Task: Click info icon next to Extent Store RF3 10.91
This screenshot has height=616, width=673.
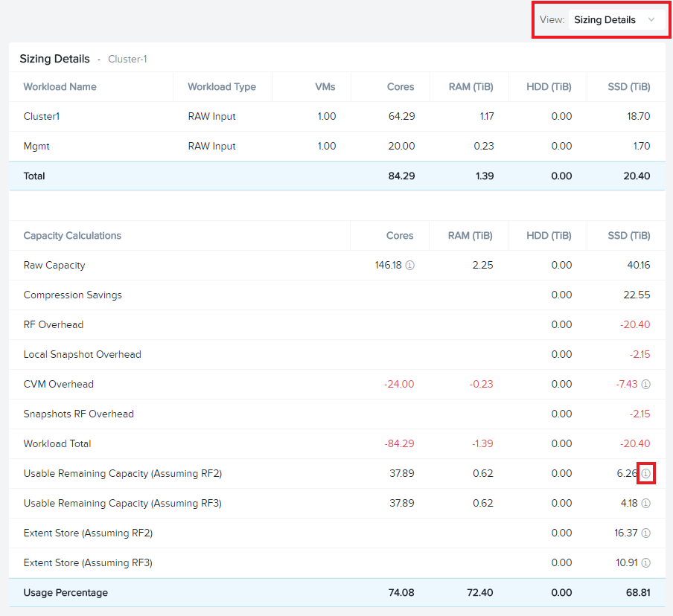Action: (646, 563)
